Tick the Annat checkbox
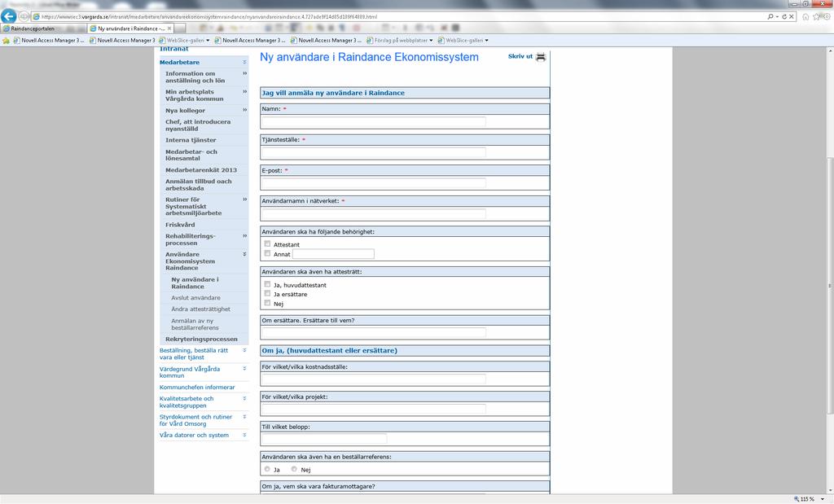 267,253
